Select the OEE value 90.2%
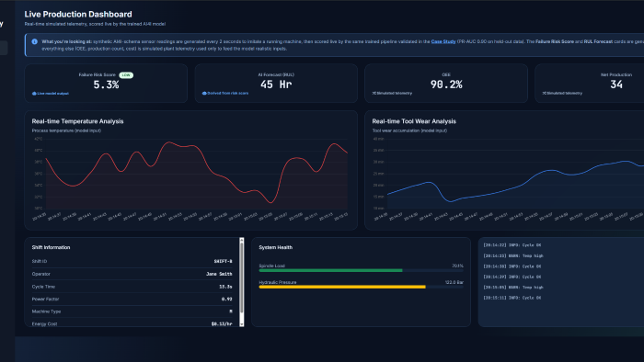644x362 pixels. point(446,85)
